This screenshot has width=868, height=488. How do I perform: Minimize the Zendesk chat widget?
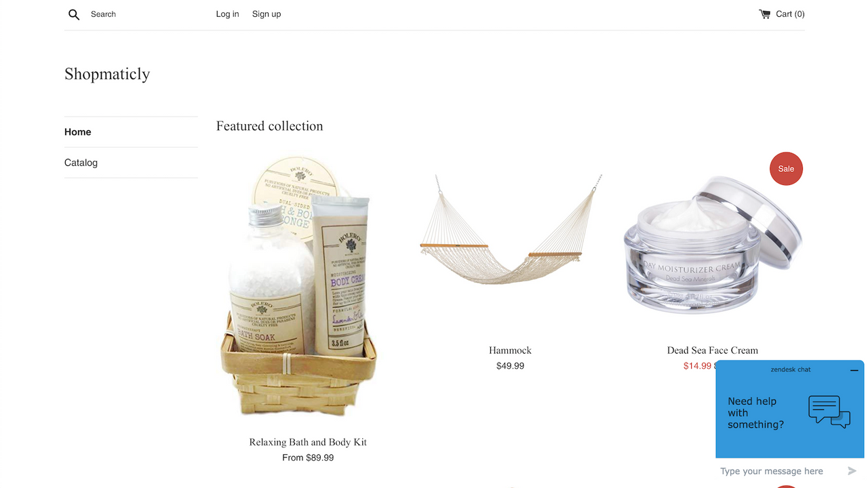[854, 370]
